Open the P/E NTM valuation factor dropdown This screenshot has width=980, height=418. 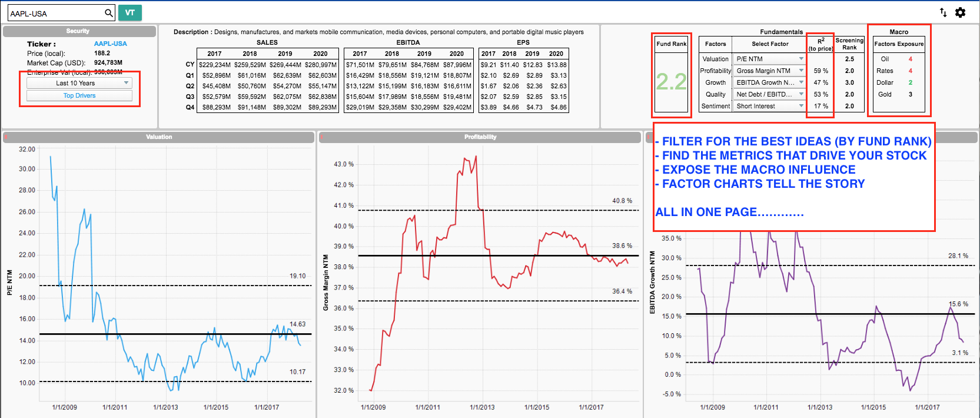[769, 59]
